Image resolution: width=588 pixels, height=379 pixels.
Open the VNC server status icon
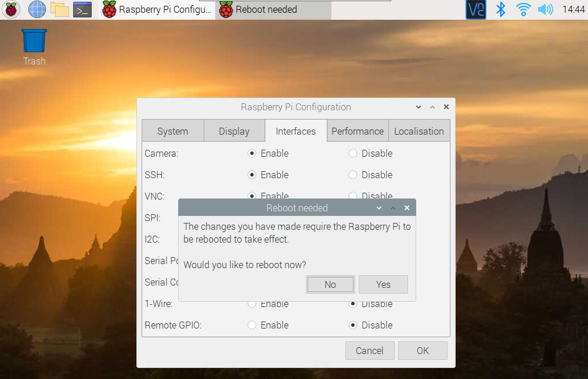pyautogui.click(x=475, y=9)
